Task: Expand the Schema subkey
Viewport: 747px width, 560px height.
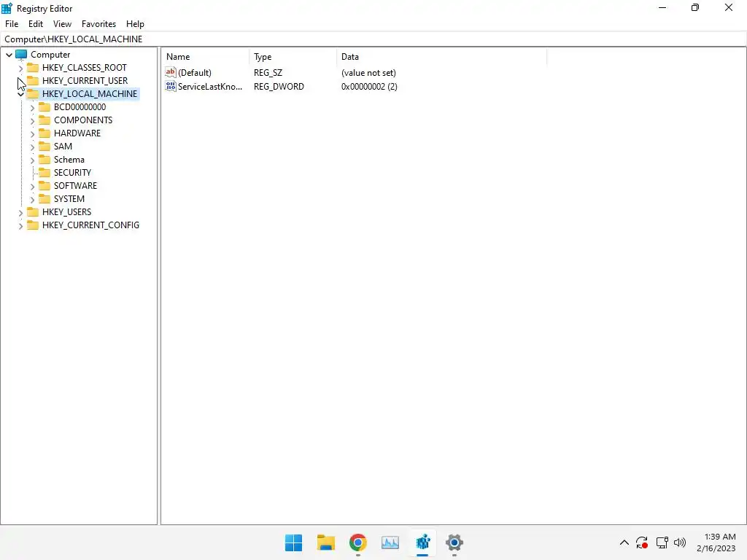Action: pyautogui.click(x=32, y=160)
